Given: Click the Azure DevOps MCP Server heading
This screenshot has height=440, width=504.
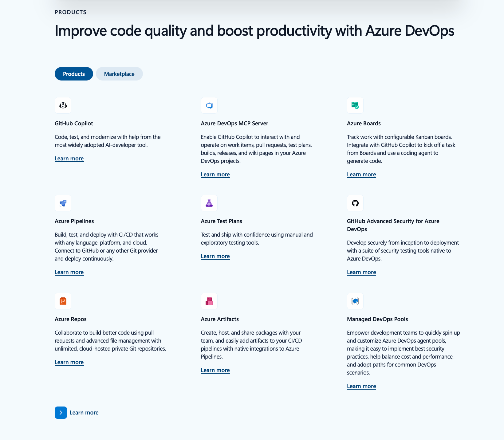Looking at the screenshot, I should pyautogui.click(x=234, y=124).
